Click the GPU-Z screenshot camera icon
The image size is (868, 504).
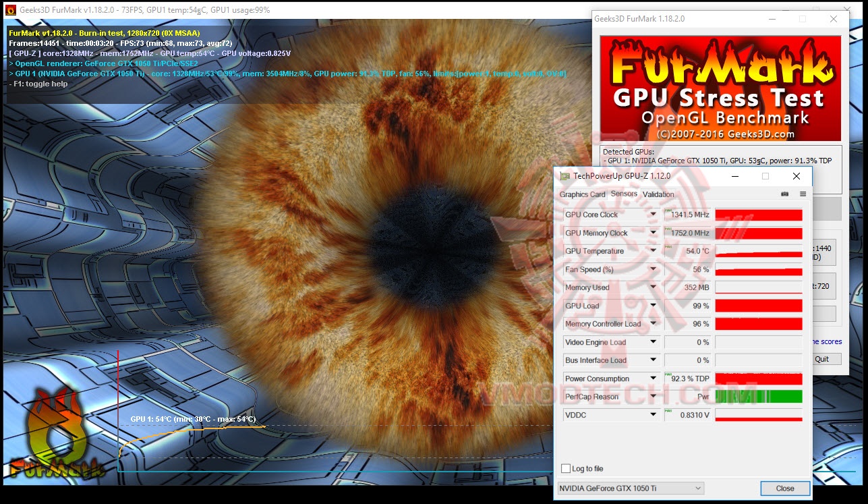coord(784,194)
